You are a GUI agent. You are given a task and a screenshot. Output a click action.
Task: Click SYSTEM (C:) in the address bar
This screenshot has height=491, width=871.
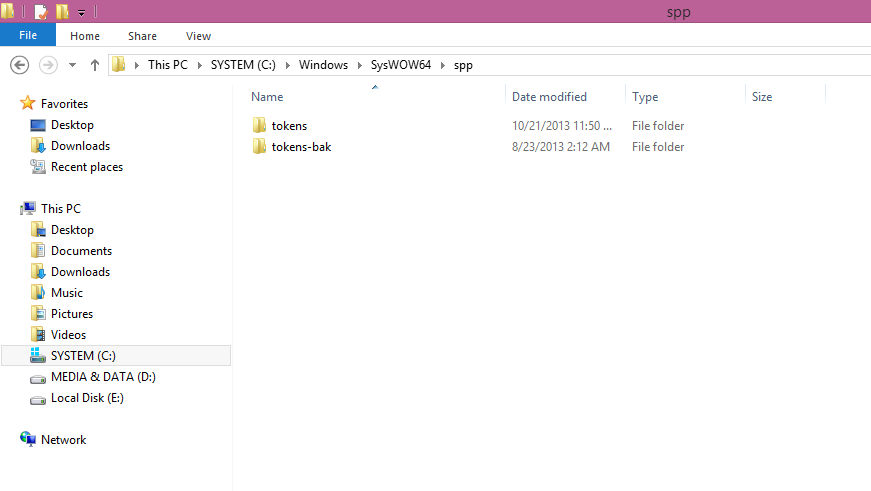pyautogui.click(x=243, y=65)
